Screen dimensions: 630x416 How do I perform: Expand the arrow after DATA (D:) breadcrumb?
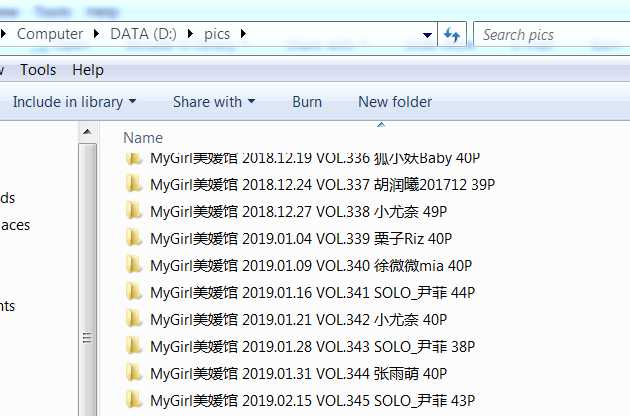tap(190, 34)
